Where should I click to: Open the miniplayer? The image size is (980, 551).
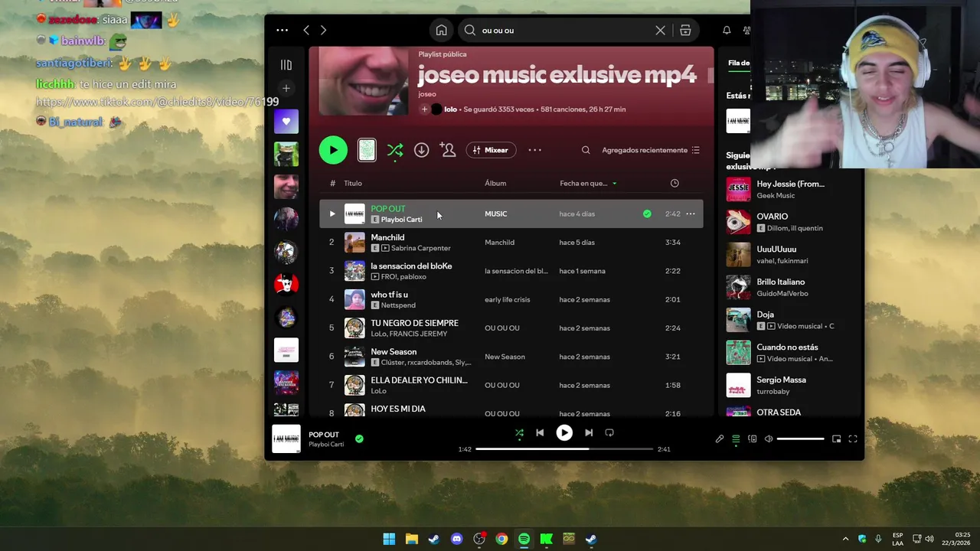coord(836,439)
